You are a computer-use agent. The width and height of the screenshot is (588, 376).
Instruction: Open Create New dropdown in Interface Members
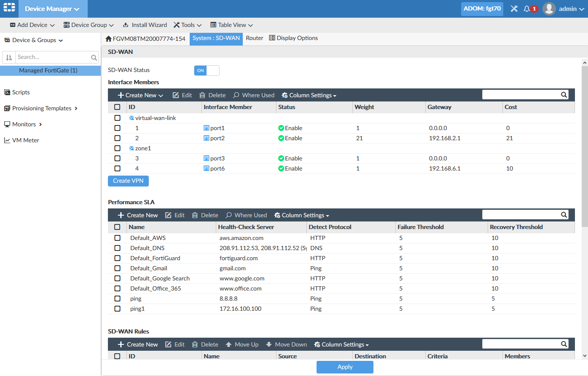pyautogui.click(x=140, y=95)
